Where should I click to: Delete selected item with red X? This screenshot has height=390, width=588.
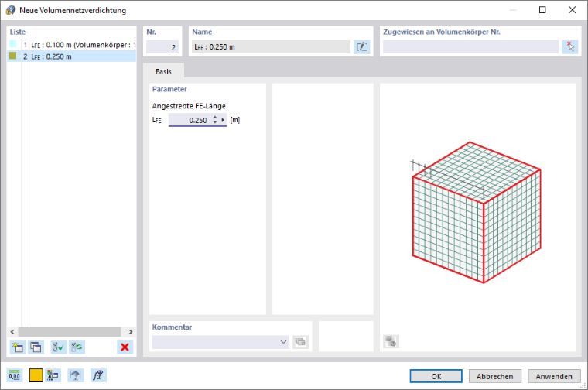125,347
